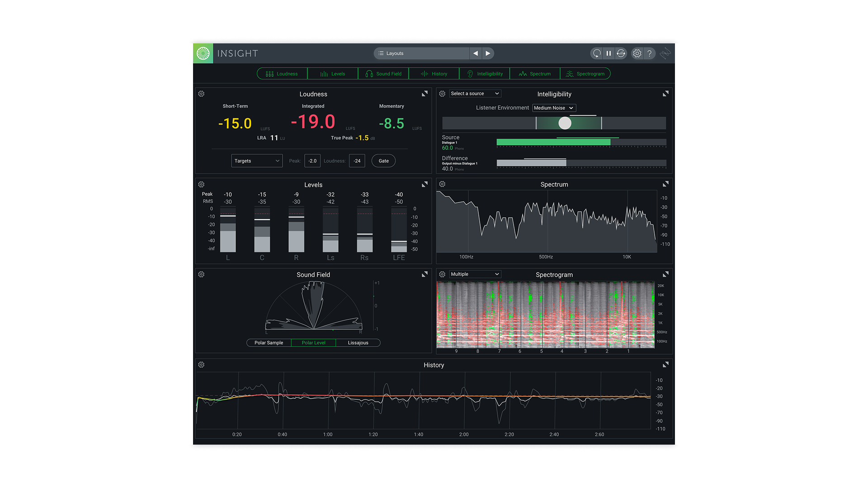Expand the Spectrum panel to full view
The height and width of the screenshot is (488, 868).
tap(665, 184)
